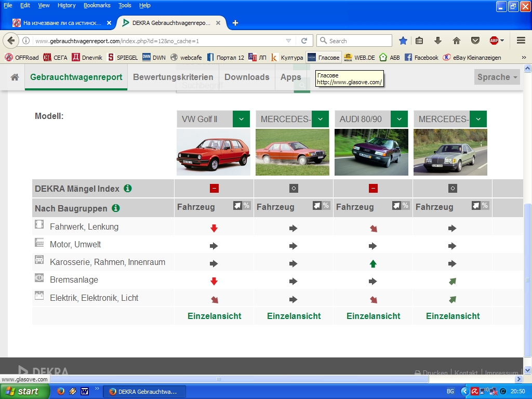Click DEKRA Gebrauchtwa... taskbar window button
The height and width of the screenshot is (399, 532).
click(144, 392)
